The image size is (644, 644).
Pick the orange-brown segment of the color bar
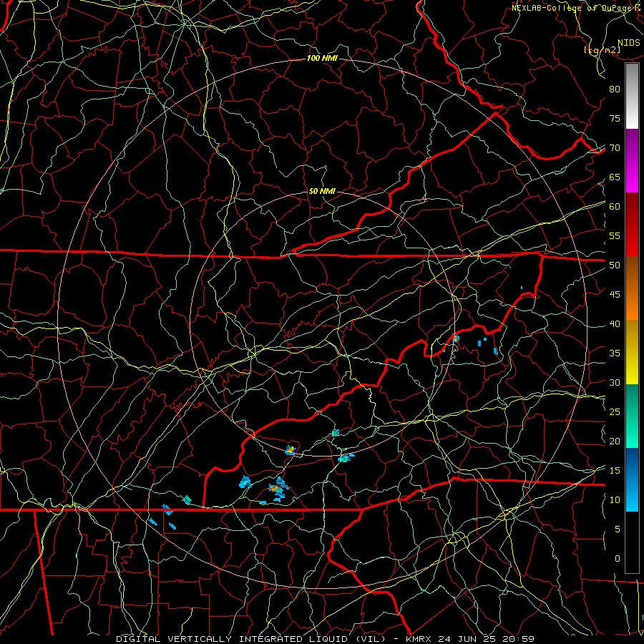(632, 288)
